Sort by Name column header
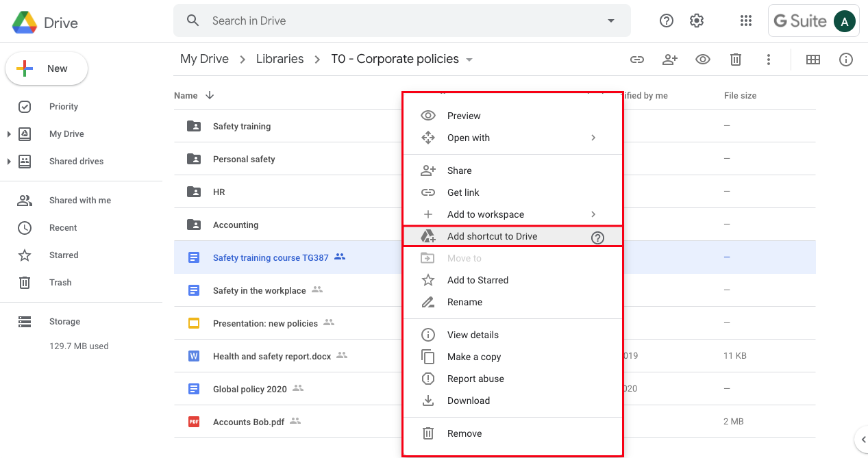 click(x=186, y=96)
